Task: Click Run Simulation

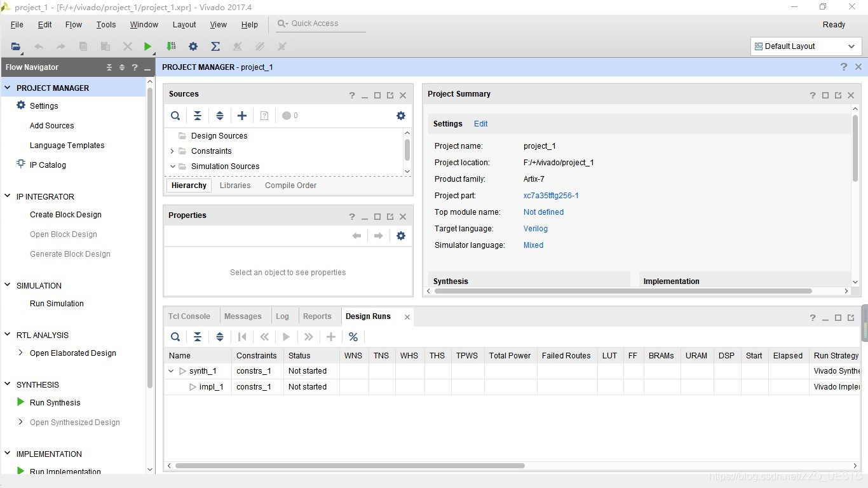Action: click(57, 304)
